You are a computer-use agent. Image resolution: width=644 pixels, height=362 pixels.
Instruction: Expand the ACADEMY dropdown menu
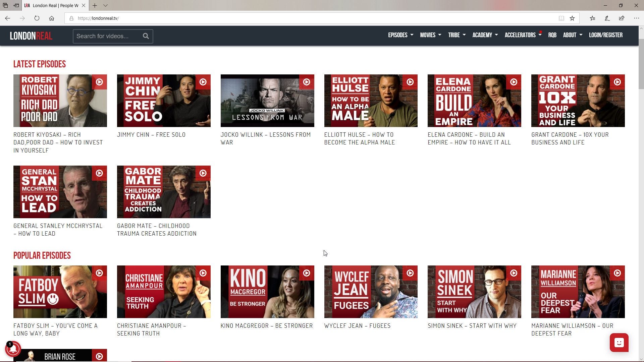click(485, 35)
